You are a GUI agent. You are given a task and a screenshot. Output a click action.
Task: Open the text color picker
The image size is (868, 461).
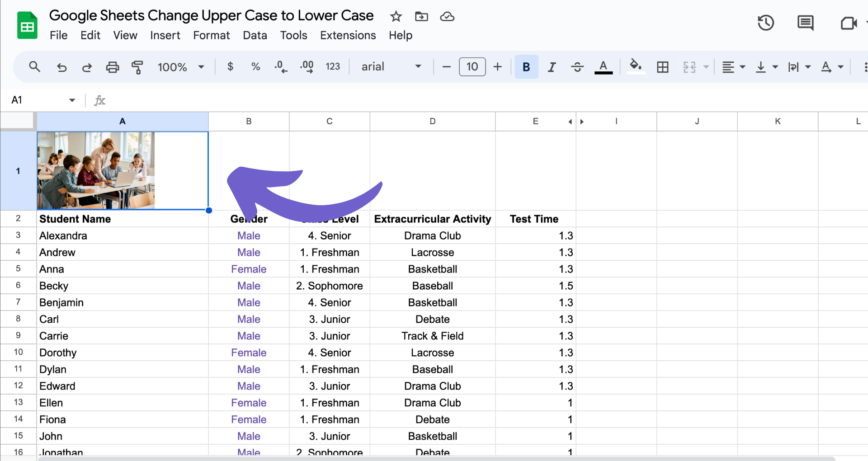pyautogui.click(x=604, y=67)
